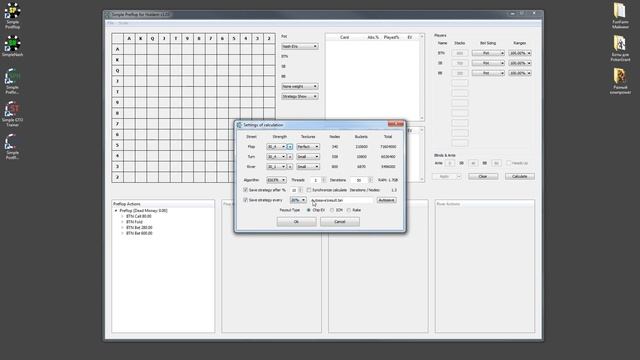Toggle Save strategy after % checkbox
Screen dimensions: 640x360
click(245, 190)
